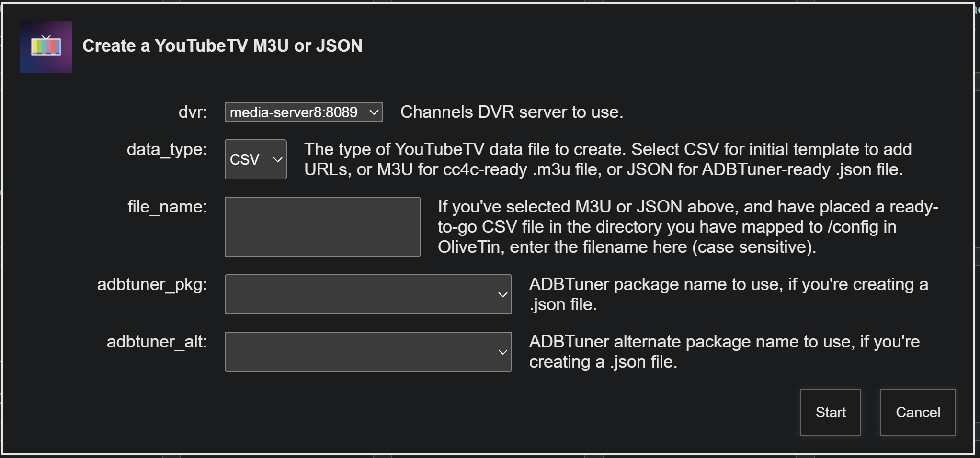
Task: Expand the data_type CSV dropdown
Action: [255, 159]
